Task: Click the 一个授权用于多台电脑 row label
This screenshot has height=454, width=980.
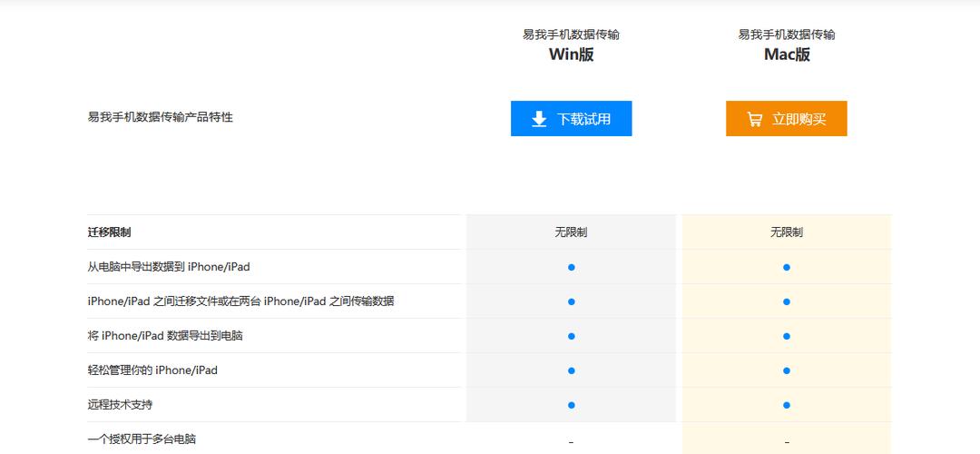Action: tap(142, 439)
